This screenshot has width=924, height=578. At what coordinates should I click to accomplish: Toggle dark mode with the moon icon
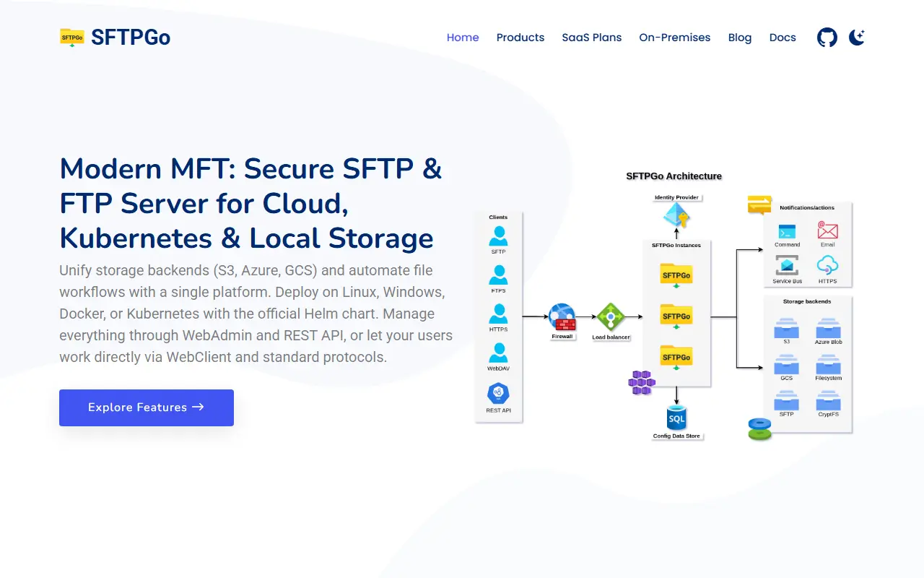[857, 38]
